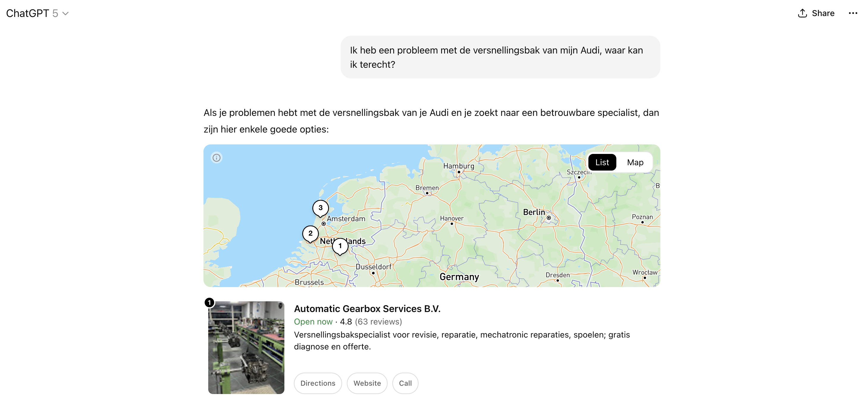The image size is (868, 397).
Task: Click the Poznan label on the map
Action: pos(642,217)
